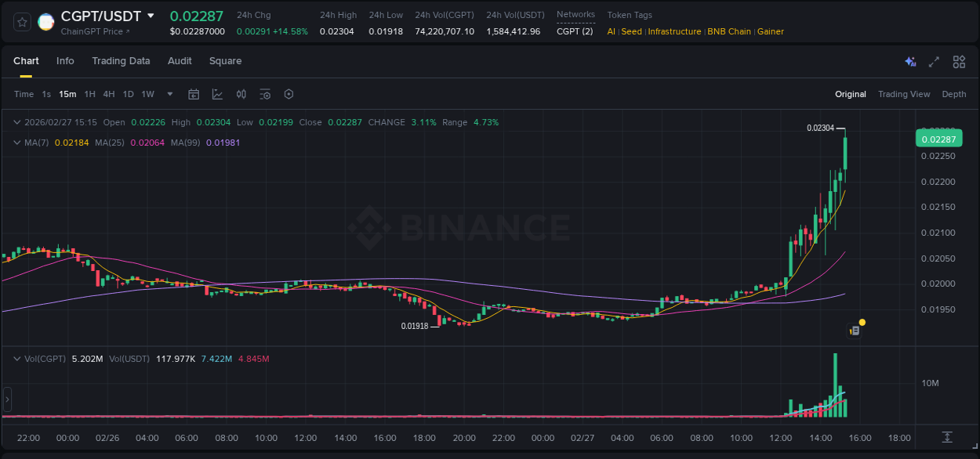The image size is (980, 459).
Task: Open the Trading View chart mode
Action: [x=903, y=93]
